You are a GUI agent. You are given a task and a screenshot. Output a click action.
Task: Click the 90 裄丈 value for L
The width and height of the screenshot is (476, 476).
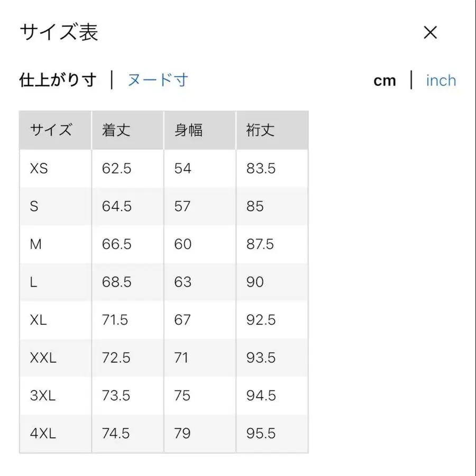coord(254,282)
